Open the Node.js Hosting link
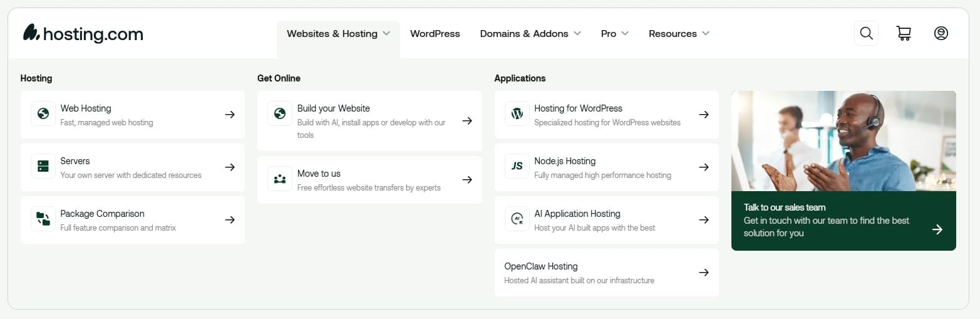 565,161
